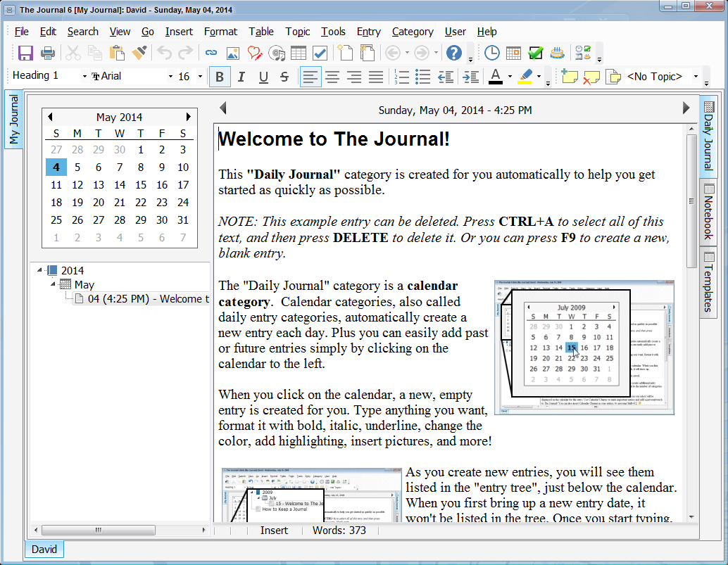Open the <No Topic> dropdown
Screen dimensions: 728x565
pyautogui.click(x=696, y=77)
